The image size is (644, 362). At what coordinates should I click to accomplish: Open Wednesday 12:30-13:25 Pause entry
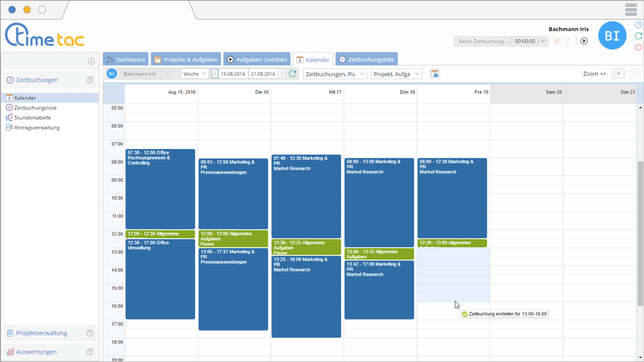tap(306, 247)
